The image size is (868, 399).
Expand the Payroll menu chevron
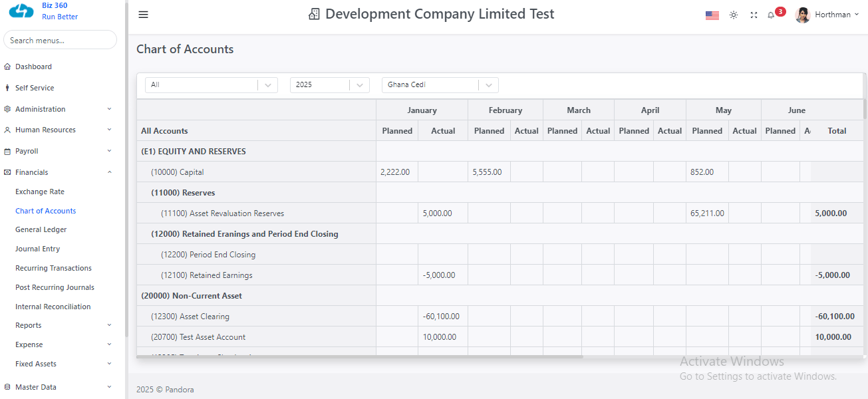[x=110, y=151]
